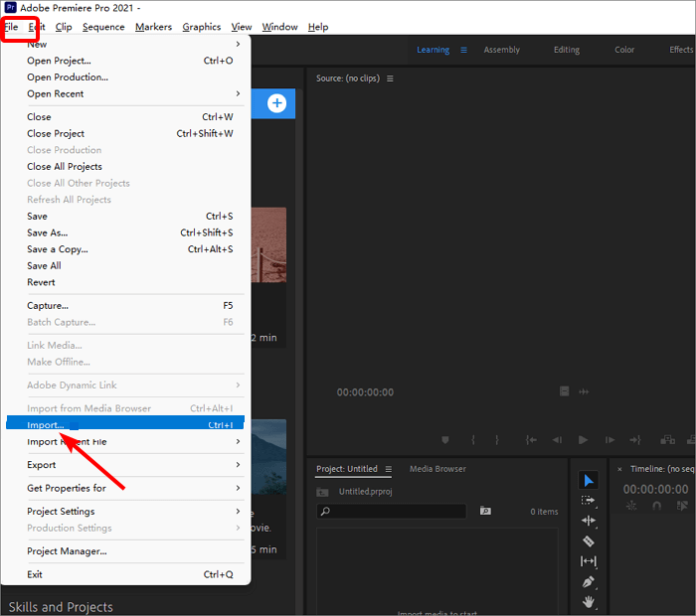Select the Slip tool
The height and width of the screenshot is (616, 696).
coord(589,561)
